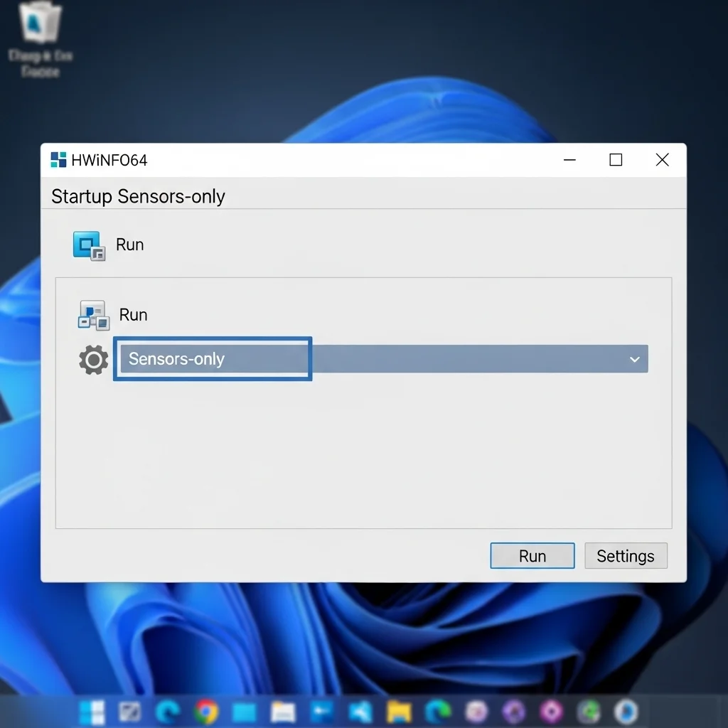Click the Windows Start button

coord(90,711)
